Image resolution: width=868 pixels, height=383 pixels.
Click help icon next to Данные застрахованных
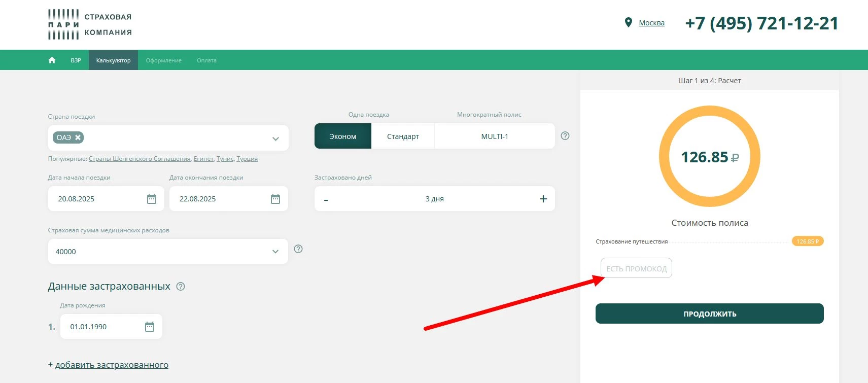point(181,287)
